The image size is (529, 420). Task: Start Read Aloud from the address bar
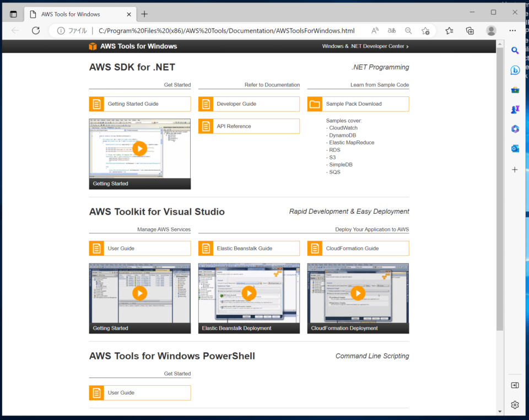376,30
